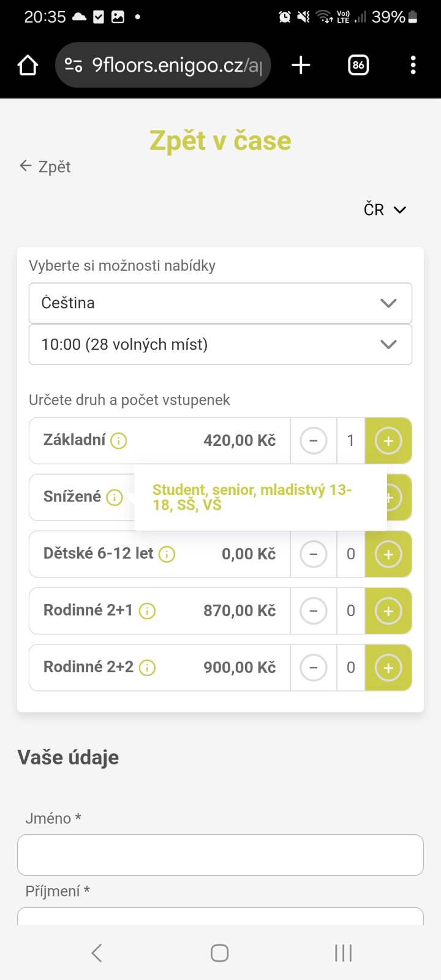Expand the 10:00 time slot dropdown
Image resolution: width=441 pixels, height=980 pixels.
click(x=221, y=344)
